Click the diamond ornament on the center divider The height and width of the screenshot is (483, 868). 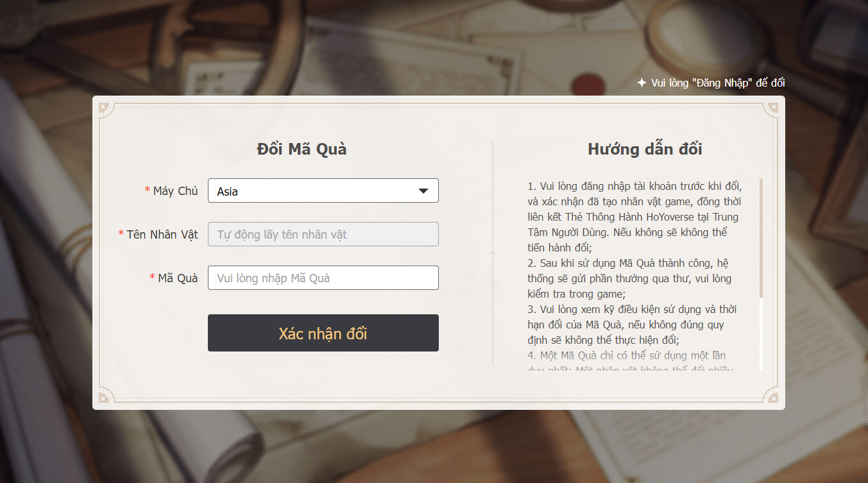pos(493,253)
